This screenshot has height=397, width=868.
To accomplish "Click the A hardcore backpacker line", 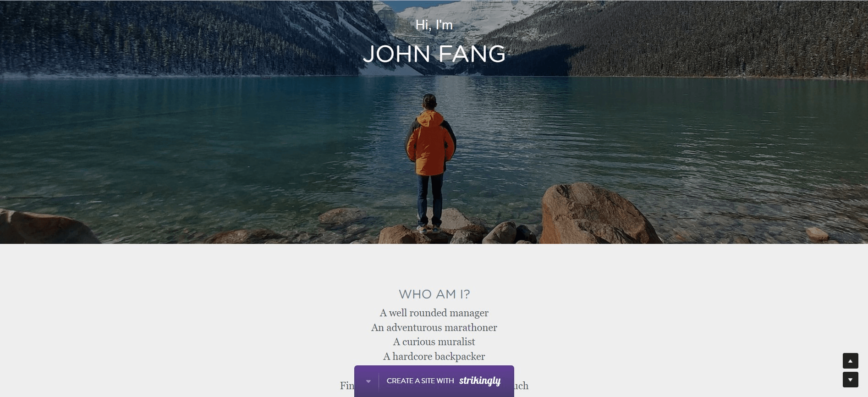I will [434, 357].
